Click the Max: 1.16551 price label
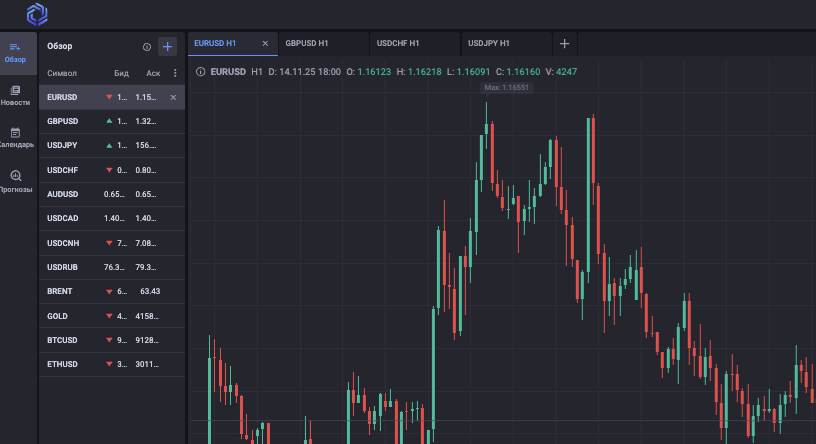 [x=506, y=87]
